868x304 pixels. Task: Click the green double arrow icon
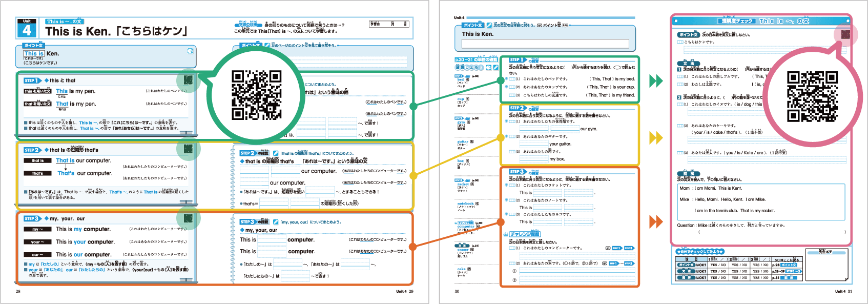[656, 81]
